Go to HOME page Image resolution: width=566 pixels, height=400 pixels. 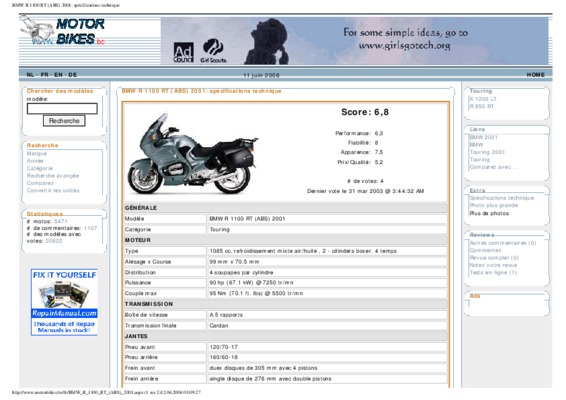point(535,75)
